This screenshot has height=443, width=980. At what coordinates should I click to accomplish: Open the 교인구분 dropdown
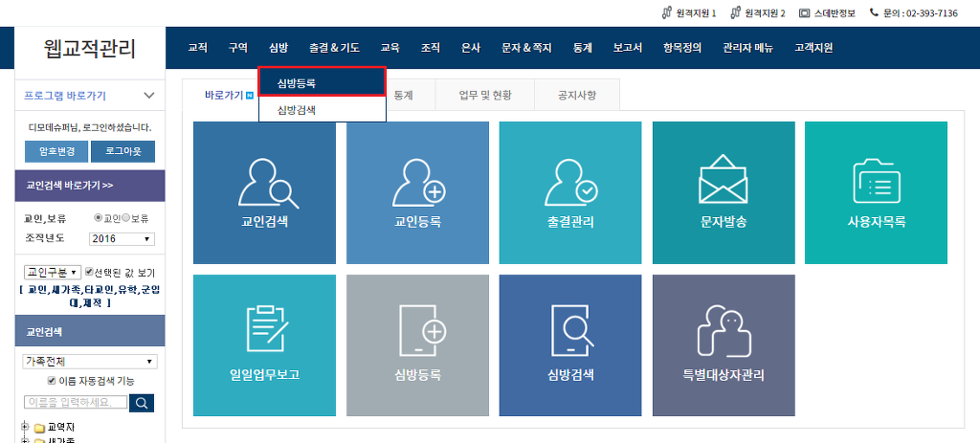tap(52, 273)
